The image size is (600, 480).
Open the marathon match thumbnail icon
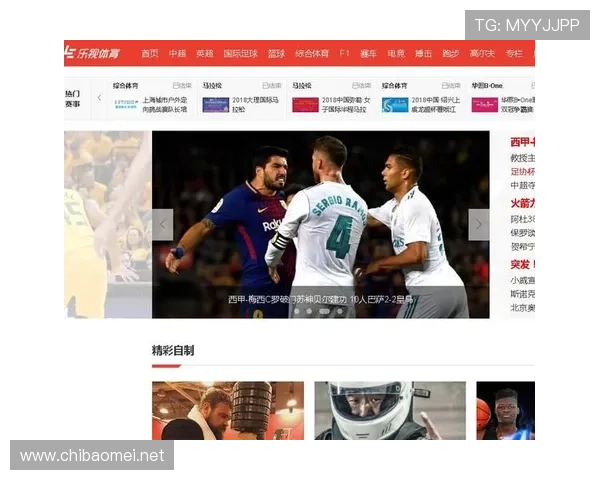click(x=215, y=104)
